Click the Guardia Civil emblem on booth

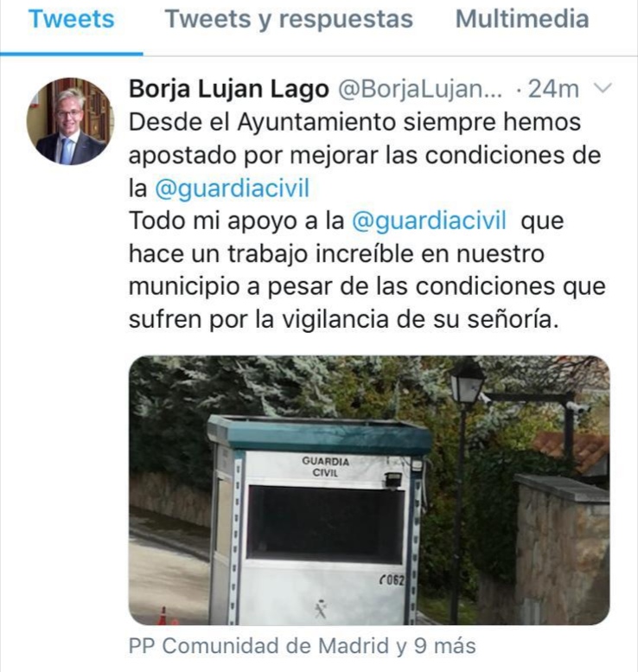(320, 609)
